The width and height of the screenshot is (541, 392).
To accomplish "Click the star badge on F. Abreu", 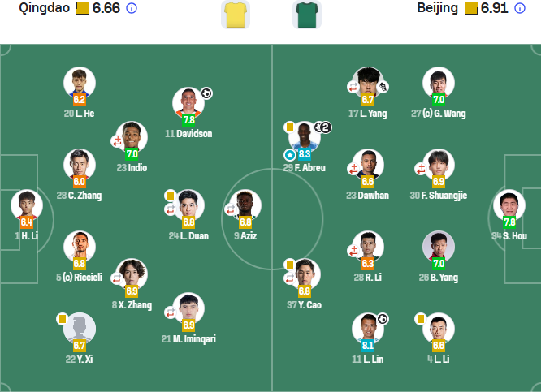I will [290, 155].
